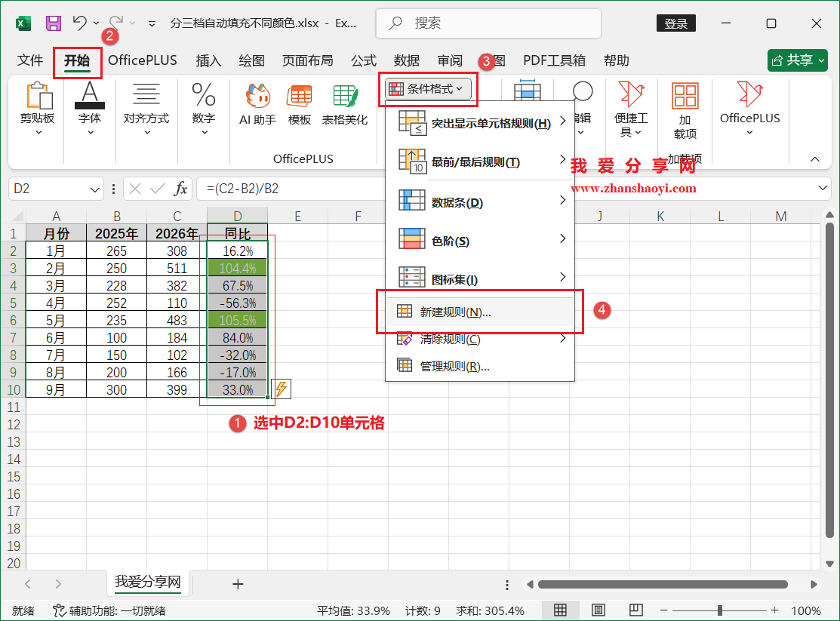This screenshot has width=840, height=621.
Task: Switch to the 开始 home tab
Action: [x=77, y=60]
